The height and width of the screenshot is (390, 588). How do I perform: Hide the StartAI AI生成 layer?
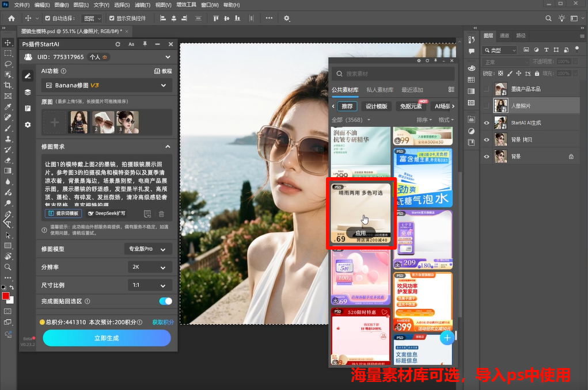click(x=485, y=123)
